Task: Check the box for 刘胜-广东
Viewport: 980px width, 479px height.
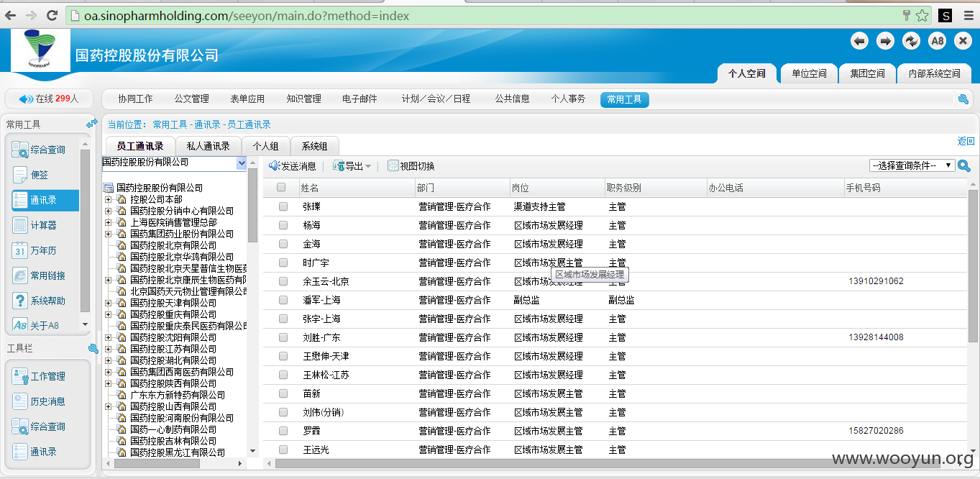Action: point(283,337)
